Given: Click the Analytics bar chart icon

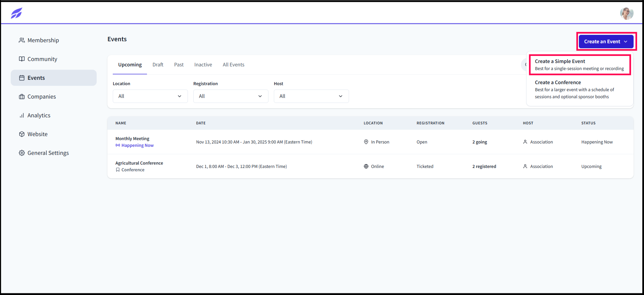Looking at the screenshot, I should 22,115.
